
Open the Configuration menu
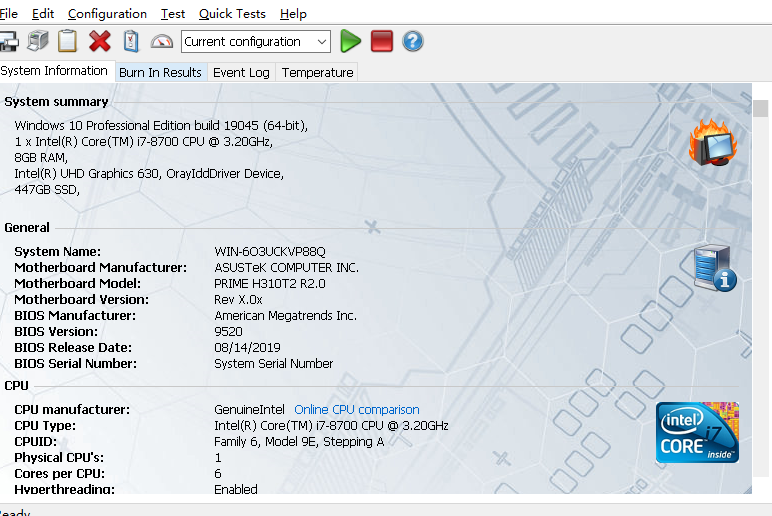107,14
